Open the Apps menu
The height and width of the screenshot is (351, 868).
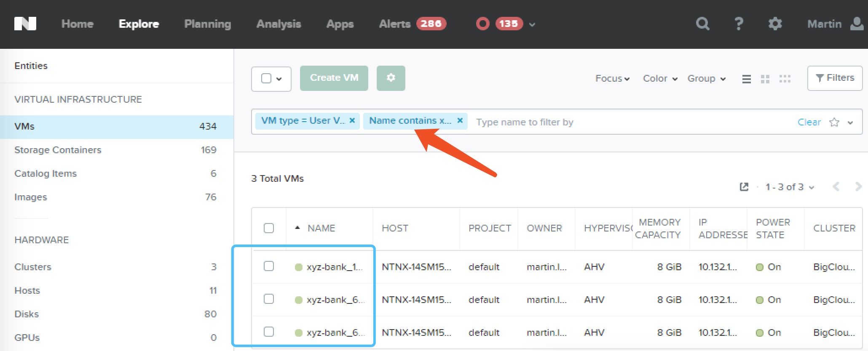[340, 24]
